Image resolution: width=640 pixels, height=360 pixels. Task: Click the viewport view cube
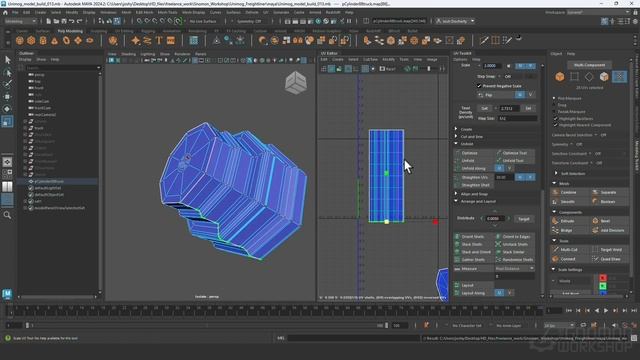[296, 83]
